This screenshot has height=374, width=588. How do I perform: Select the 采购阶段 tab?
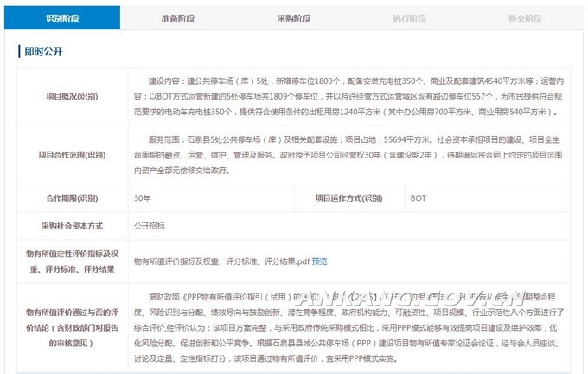pyautogui.click(x=294, y=18)
